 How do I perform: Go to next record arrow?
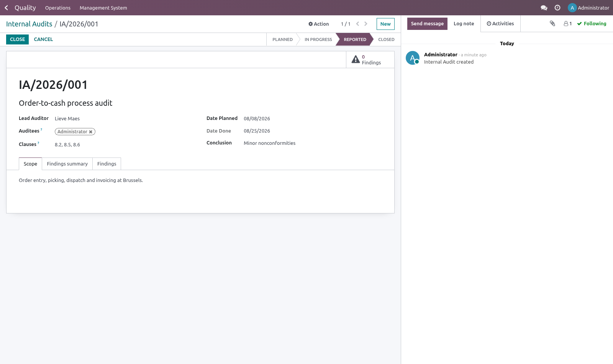click(x=366, y=24)
